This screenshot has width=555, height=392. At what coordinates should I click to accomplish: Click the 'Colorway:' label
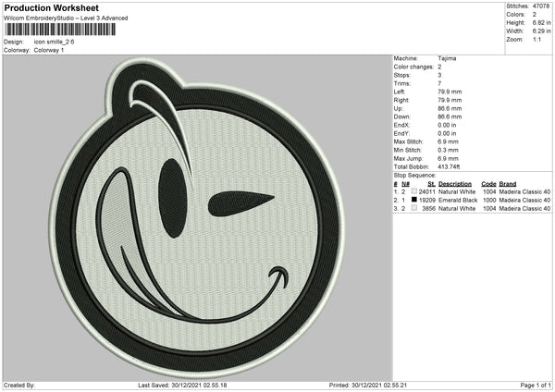(17, 50)
